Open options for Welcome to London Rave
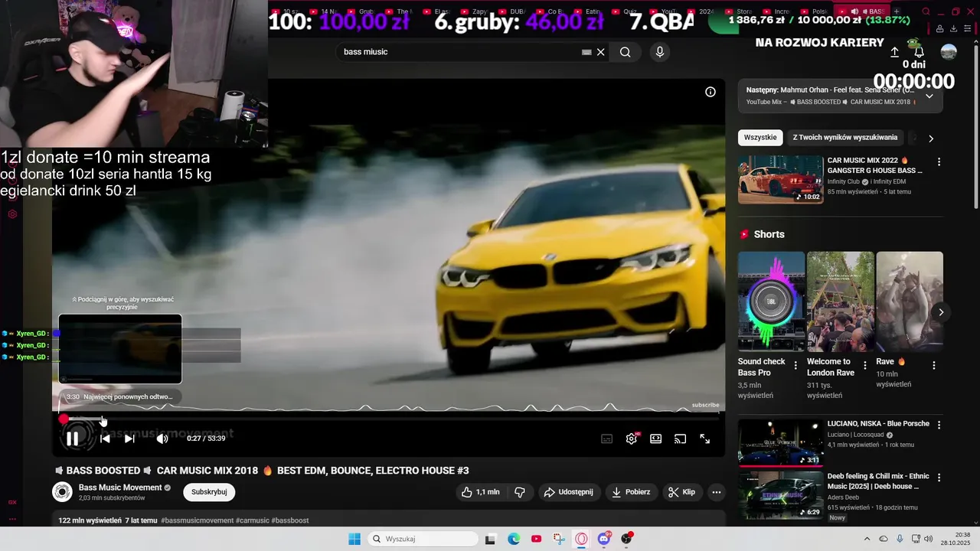 point(865,366)
